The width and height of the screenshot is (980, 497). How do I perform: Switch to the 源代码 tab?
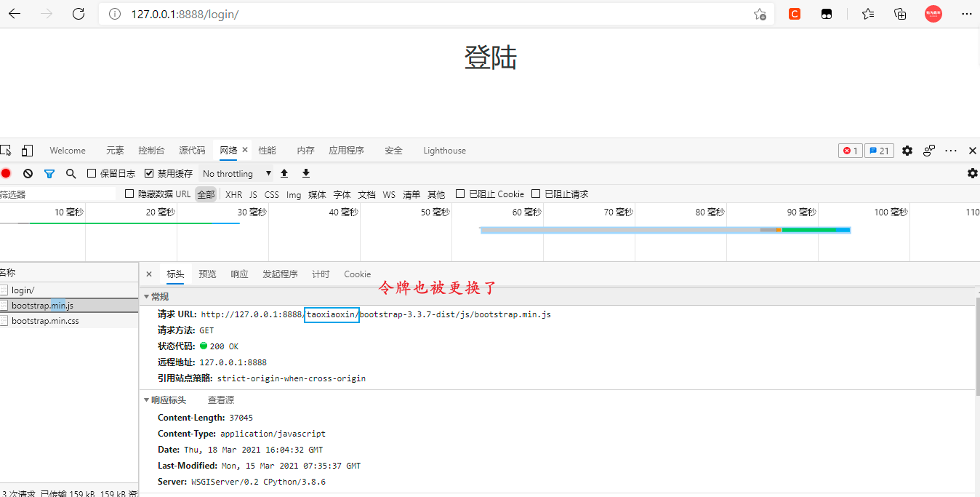click(192, 151)
